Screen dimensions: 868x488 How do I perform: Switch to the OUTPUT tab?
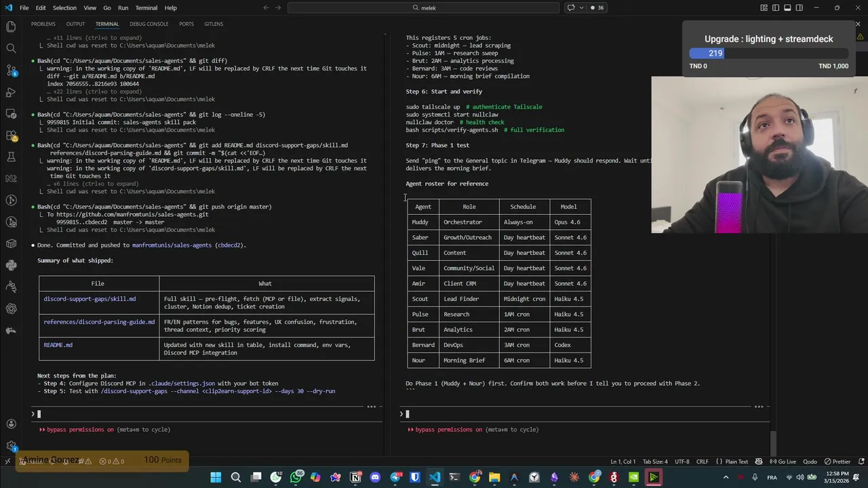point(75,24)
